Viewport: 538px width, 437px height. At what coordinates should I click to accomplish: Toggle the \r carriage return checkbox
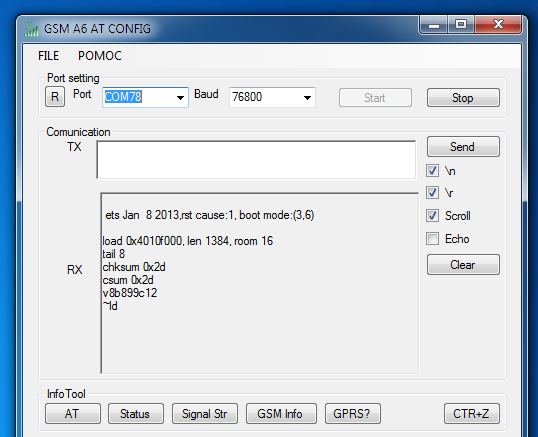pyautogui.click(x=432, y=193)
